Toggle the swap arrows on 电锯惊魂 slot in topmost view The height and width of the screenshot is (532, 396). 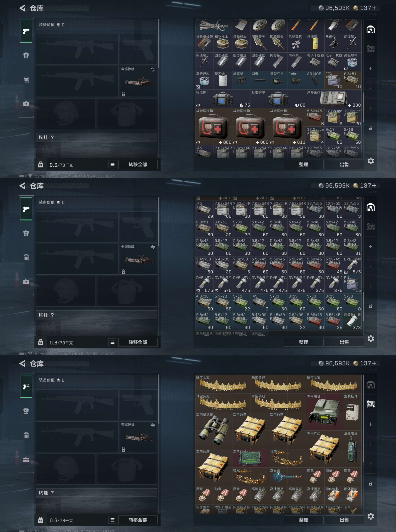pyautogui.click(x=153, y=69)
